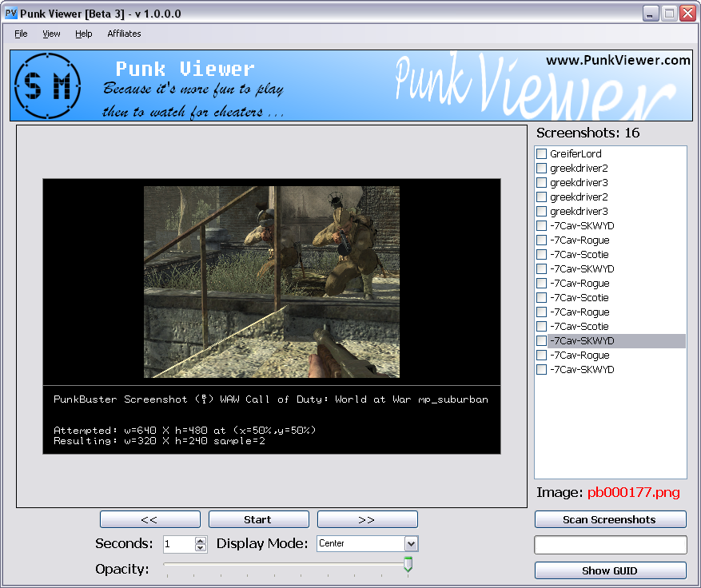Go to previous screenshot with << button
This screenshot has height=588, width=701.
tap(150, 519)
